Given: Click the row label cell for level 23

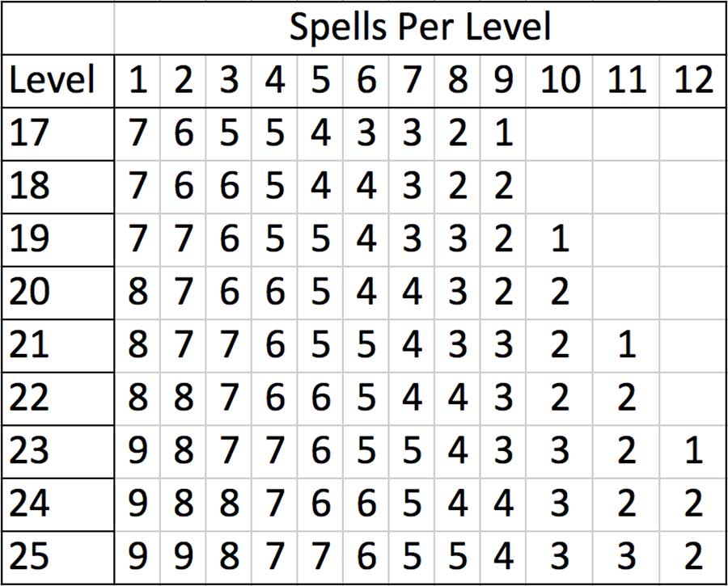Looking at the screenshot, I should [x=57, y=451].
